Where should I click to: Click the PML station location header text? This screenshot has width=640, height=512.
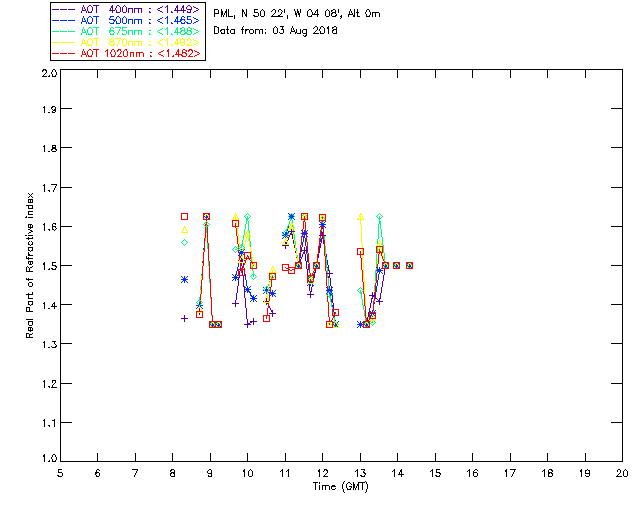coord(297,14)
